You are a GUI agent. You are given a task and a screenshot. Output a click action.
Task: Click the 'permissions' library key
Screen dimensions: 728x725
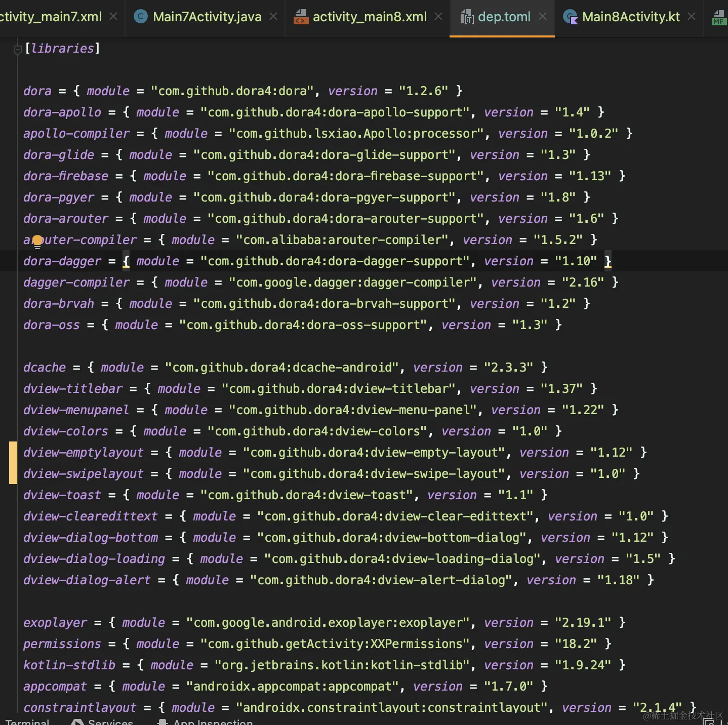(62, 644)
